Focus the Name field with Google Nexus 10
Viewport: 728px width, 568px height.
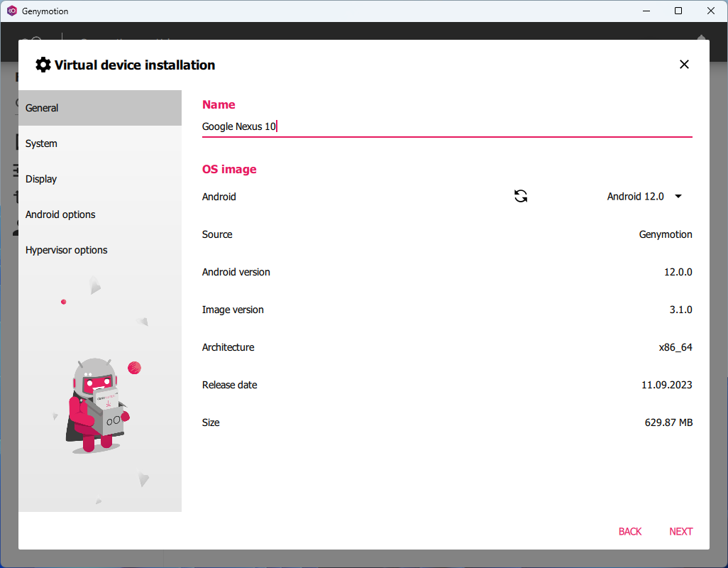pos(447,126)
